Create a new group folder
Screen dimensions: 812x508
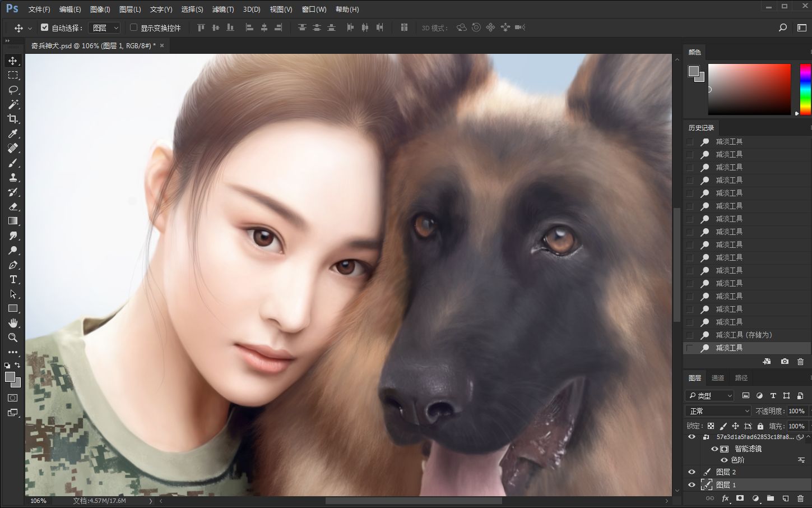770,498
